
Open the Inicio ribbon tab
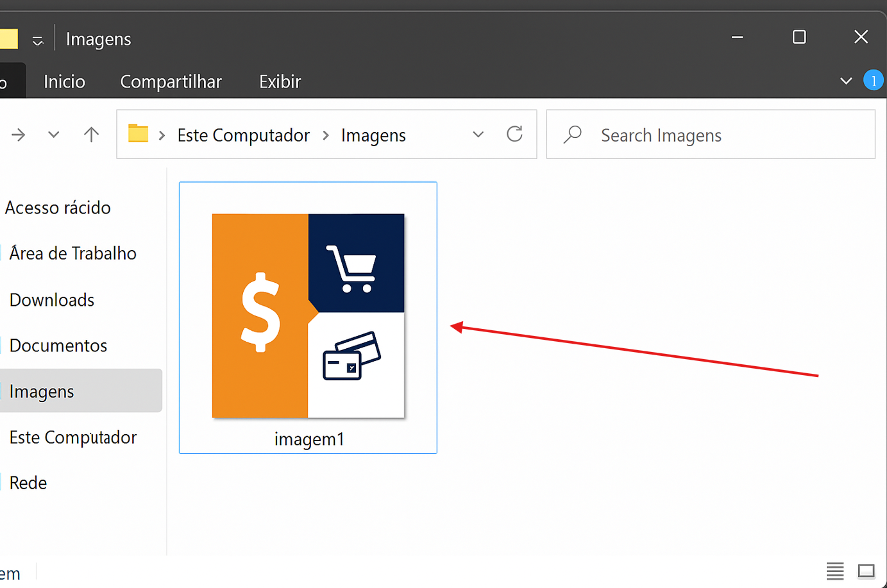click(64, 81)
